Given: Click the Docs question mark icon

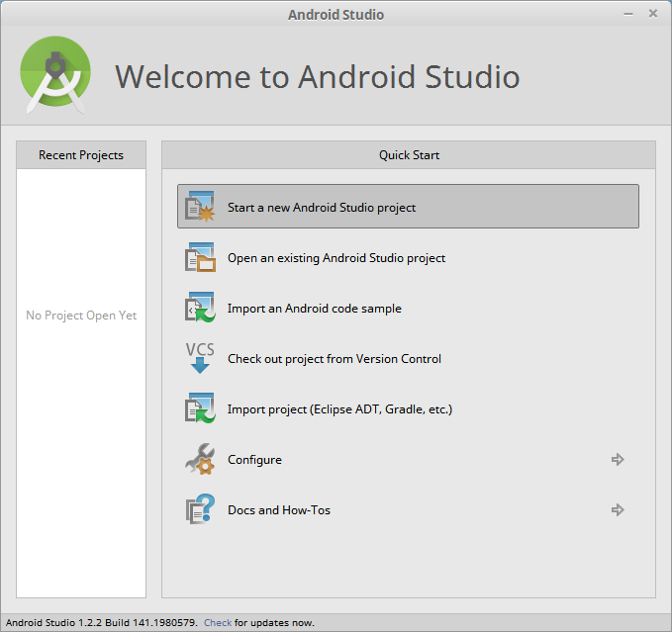Looking at the screenshot, I should click(200, 509).
